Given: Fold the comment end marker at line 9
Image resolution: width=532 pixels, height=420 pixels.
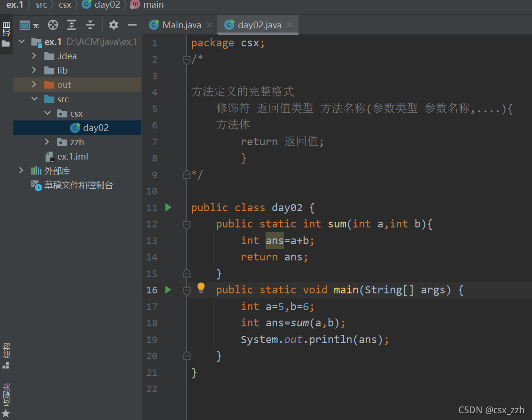Looking at the screenshot, I should (x=187, y=174).
